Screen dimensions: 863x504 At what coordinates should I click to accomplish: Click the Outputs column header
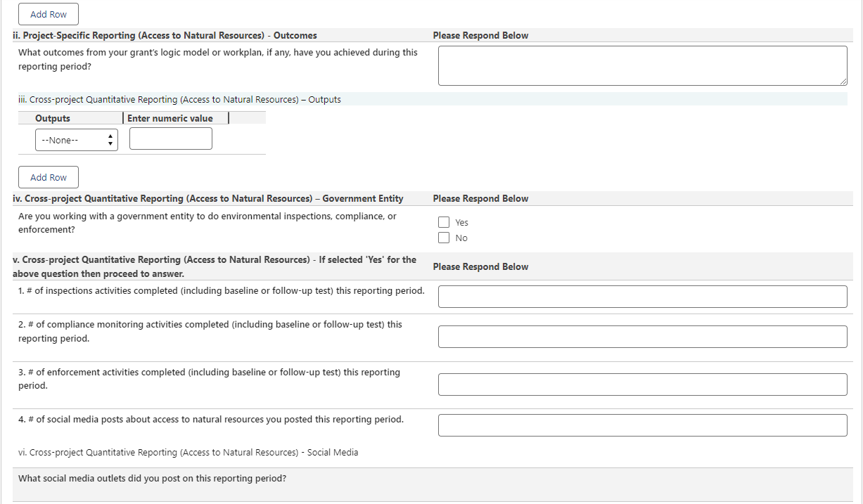tap(53, 118)
